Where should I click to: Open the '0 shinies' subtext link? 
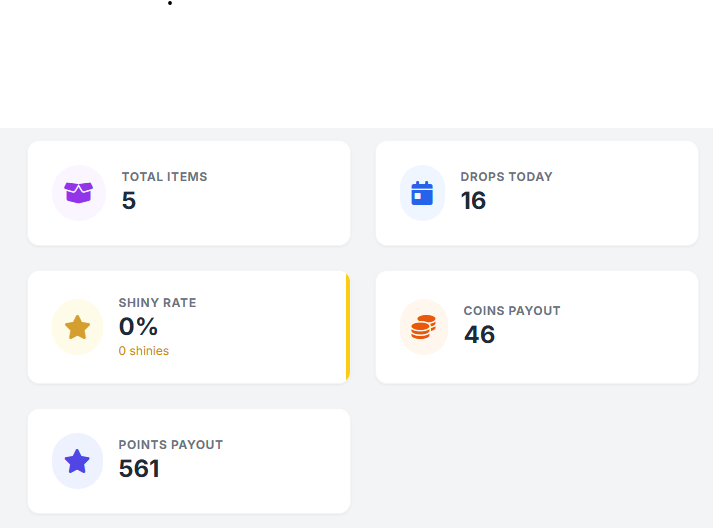pyautogui.click(x=144, y=351)
